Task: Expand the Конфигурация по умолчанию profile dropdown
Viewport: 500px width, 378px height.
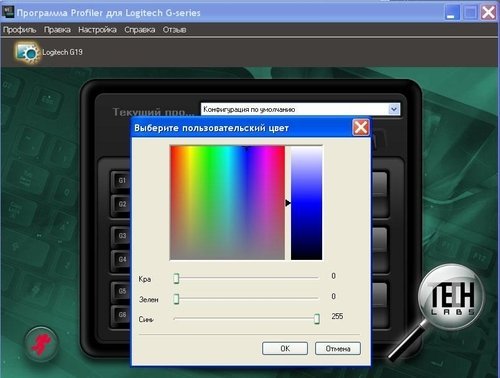Action: pyautogui.click(x=394, y=109)
